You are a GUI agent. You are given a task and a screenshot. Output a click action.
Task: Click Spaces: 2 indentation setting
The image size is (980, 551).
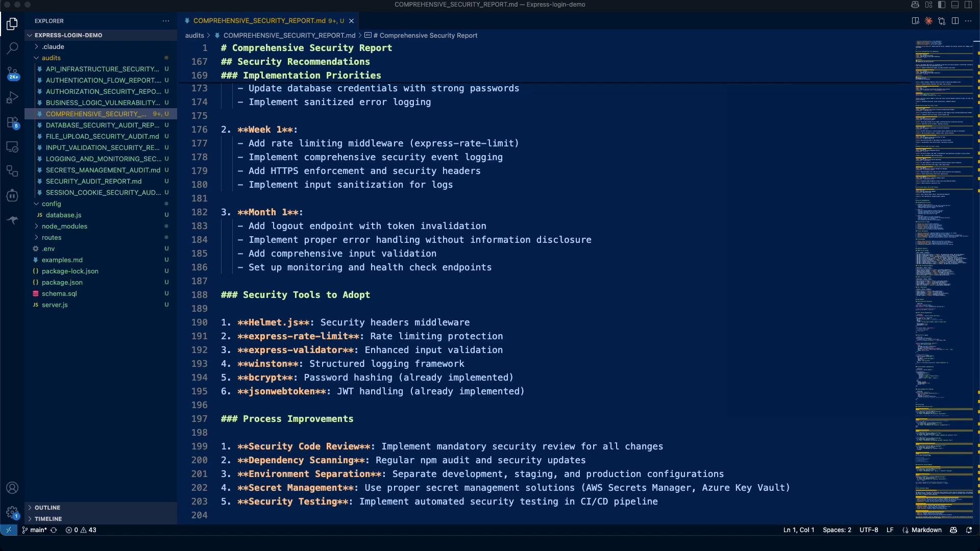(837, 530)
